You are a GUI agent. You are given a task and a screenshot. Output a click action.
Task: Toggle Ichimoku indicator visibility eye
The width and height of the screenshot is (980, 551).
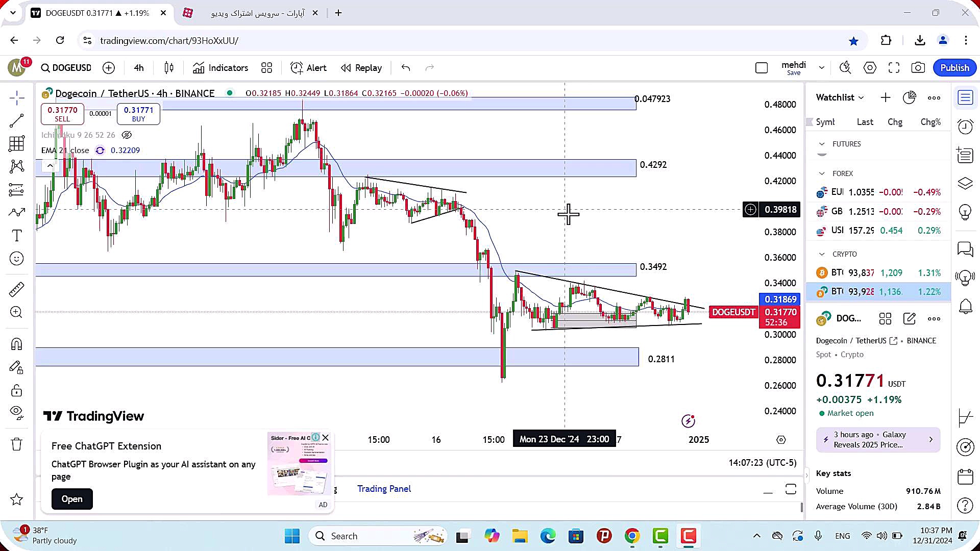[x=127, y=135]
